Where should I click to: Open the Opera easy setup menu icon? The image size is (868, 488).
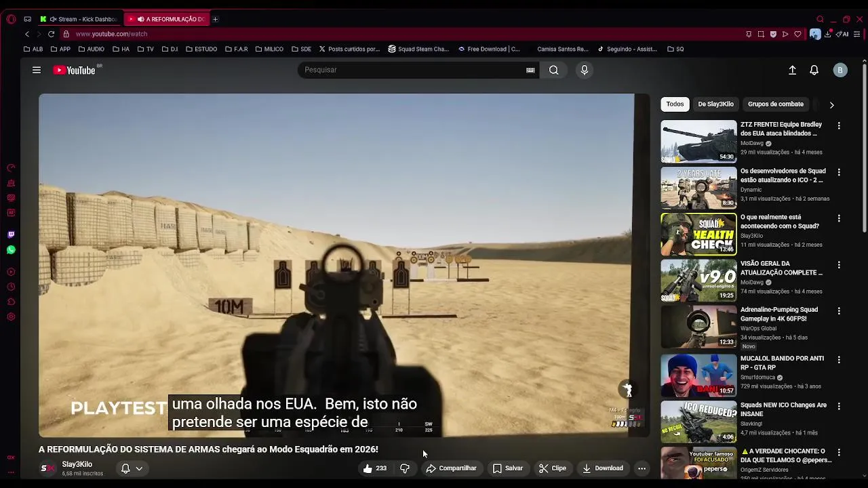tap(857, 34)
